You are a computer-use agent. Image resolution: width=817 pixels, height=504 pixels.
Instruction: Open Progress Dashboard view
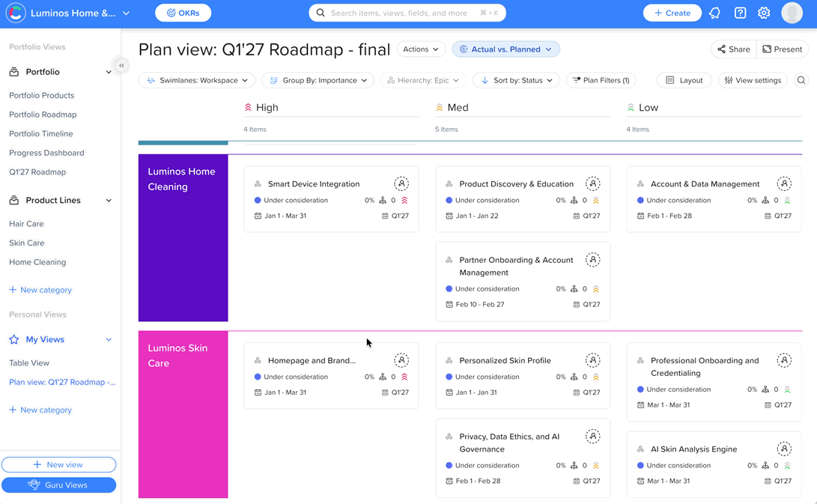pyautogui.click(x=46, y=153)
